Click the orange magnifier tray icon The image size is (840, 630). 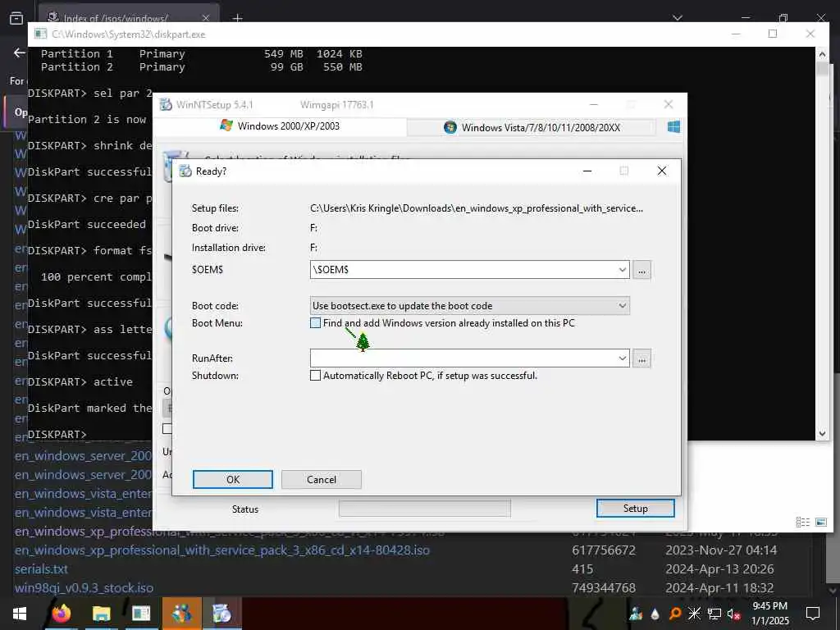(675, 614)
